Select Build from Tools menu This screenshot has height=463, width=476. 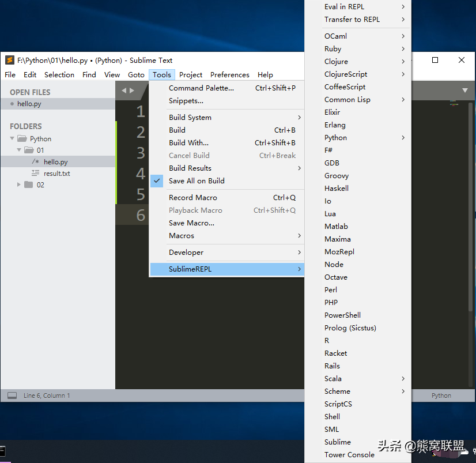click(227, 130)
